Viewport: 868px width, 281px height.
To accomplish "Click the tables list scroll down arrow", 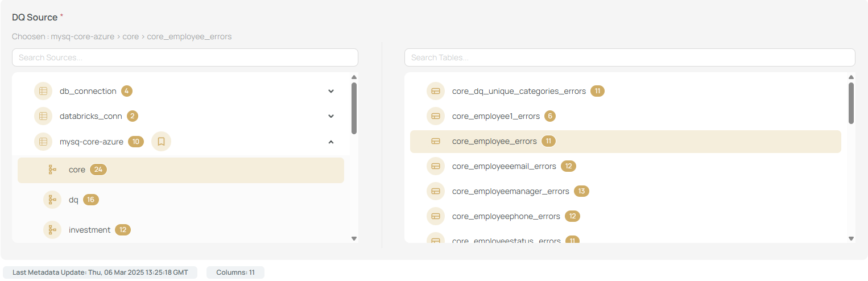I will [x=851, y=239].
